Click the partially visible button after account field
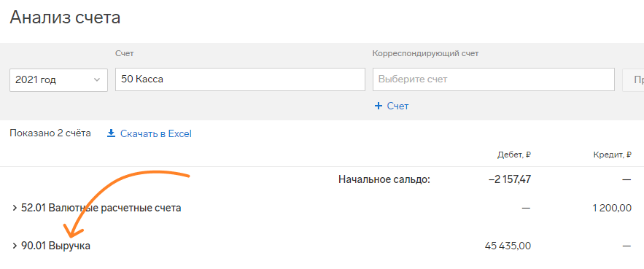This screenshot has height=269, width=644. (633, 79)
